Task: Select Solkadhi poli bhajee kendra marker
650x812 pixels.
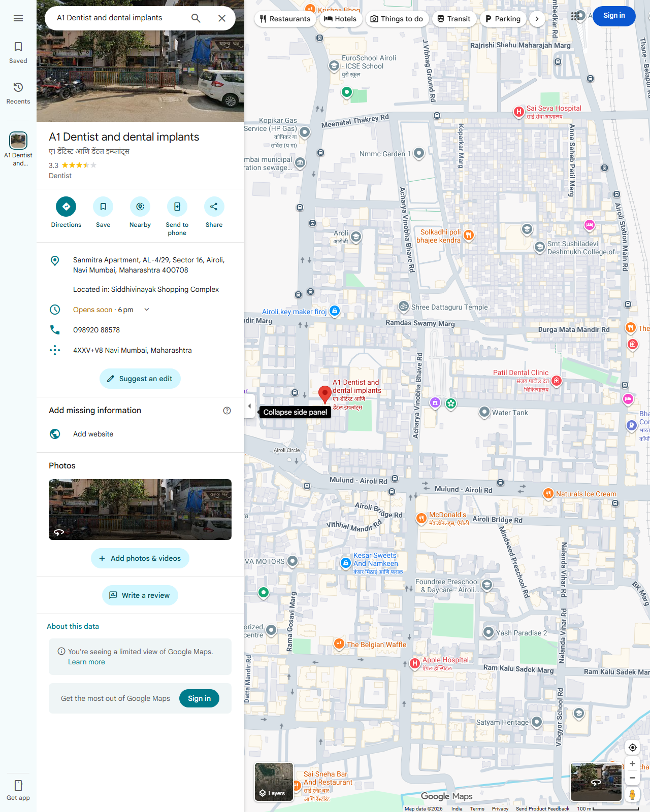Action: click(x=469, y=235)
